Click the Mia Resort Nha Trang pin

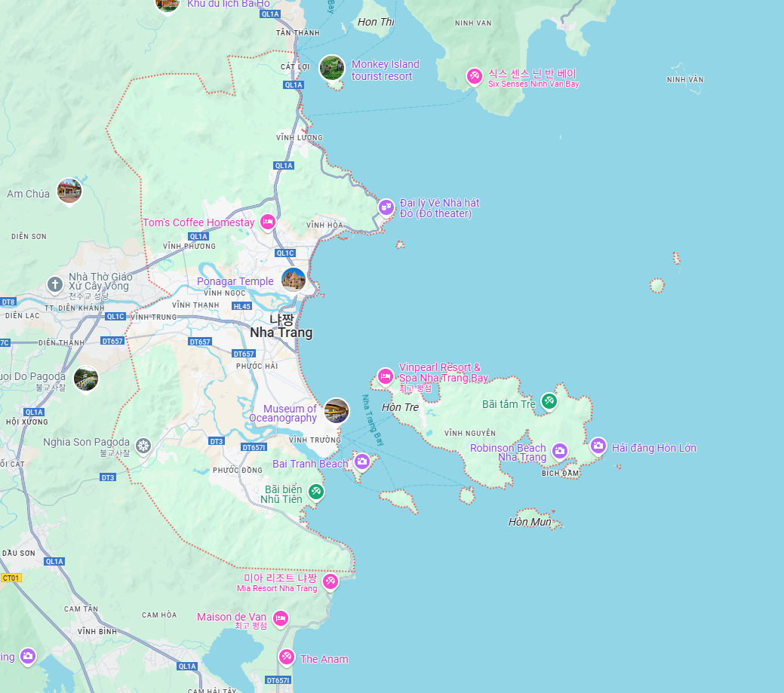pyautogui.click(x=330, y=581)
